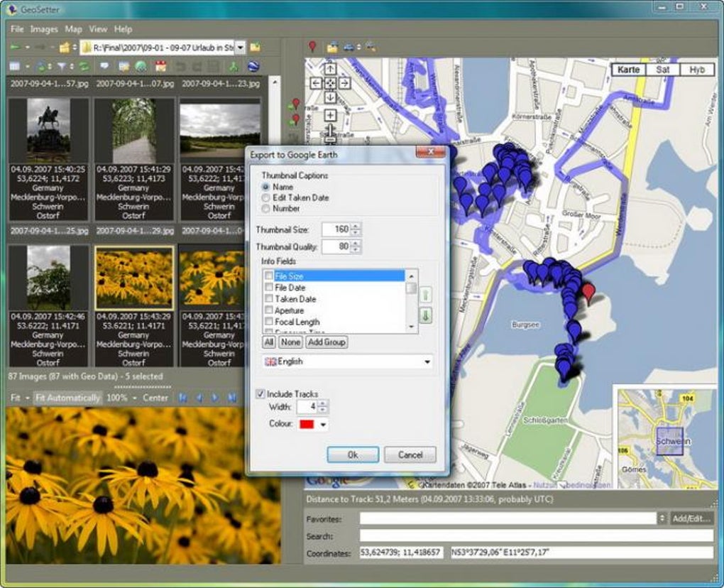Choose Edit Taken Date caption option
Image resolution: width=724 pixels, height=588 pixels.
click(266, 198)
